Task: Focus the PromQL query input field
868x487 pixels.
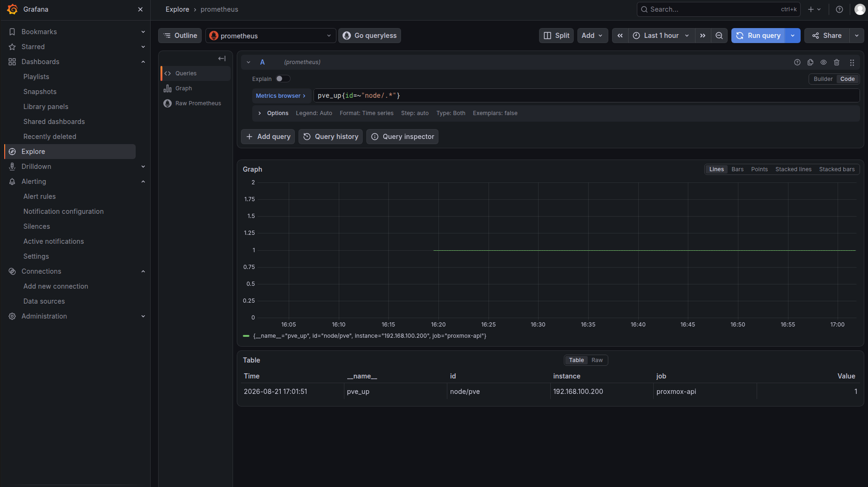Action: point(586,95)
